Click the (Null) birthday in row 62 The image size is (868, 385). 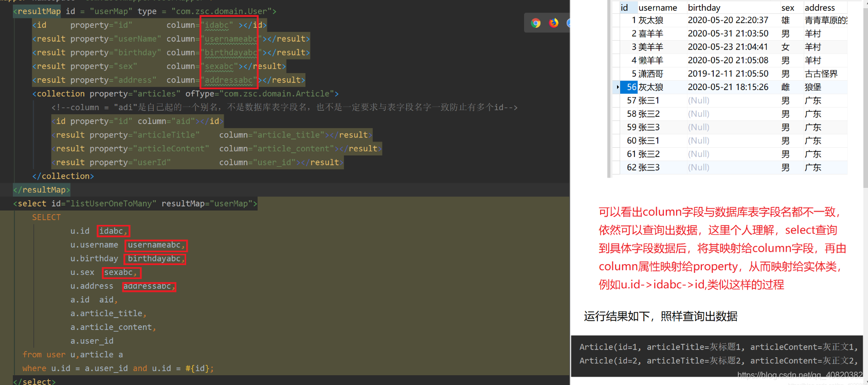(x=699, y=167)
